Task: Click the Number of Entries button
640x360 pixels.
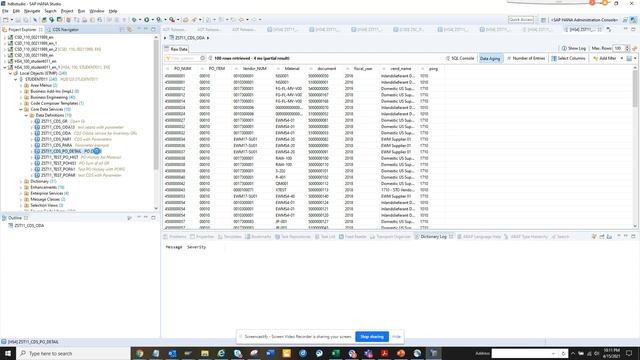Action: coord(526,58)
